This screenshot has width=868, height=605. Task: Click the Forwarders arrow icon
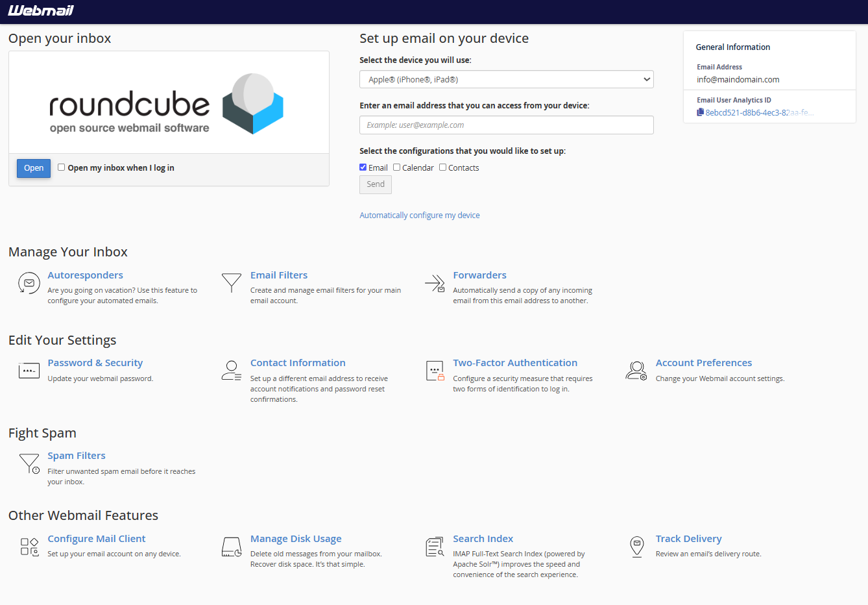435,283
